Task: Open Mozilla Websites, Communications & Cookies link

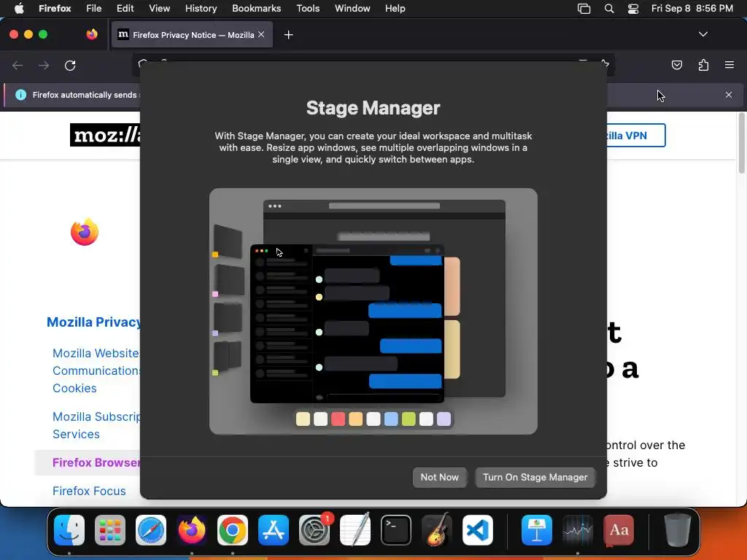Action: click(96, 370)
